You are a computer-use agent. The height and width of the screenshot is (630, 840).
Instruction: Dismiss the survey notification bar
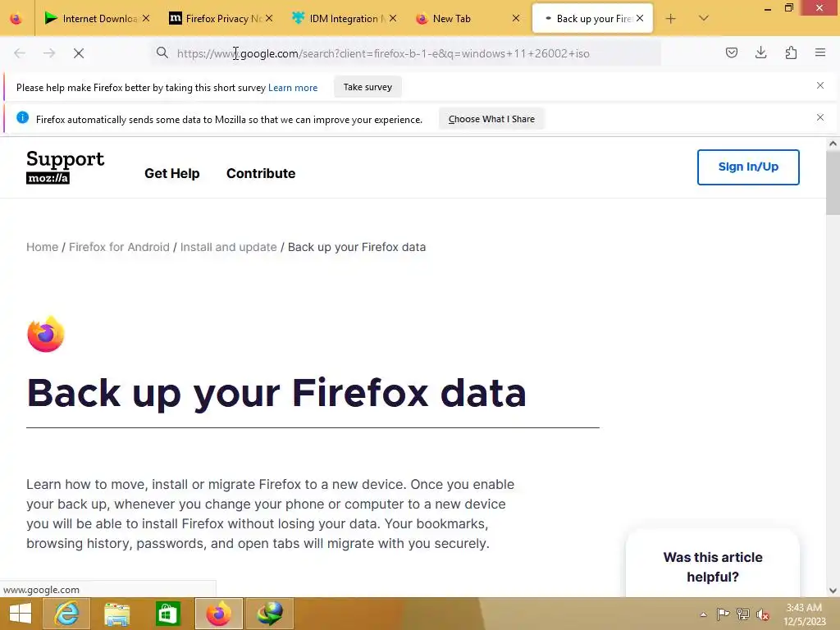819,85
